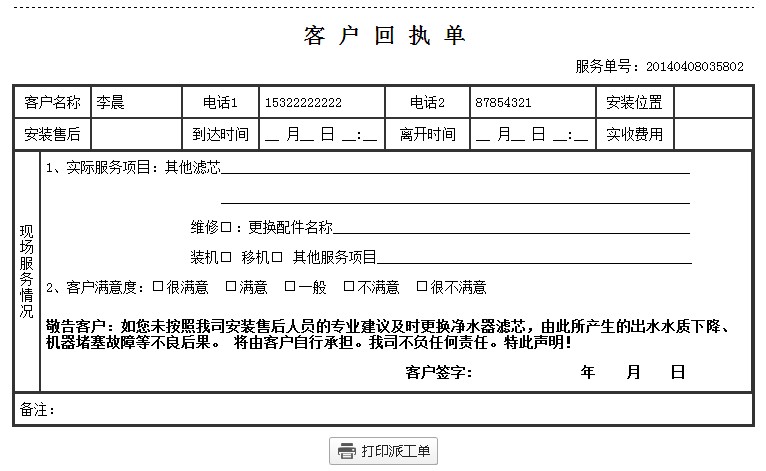
Task: Check the 满意 satisfaction box
Action: (x=230, y=287)
